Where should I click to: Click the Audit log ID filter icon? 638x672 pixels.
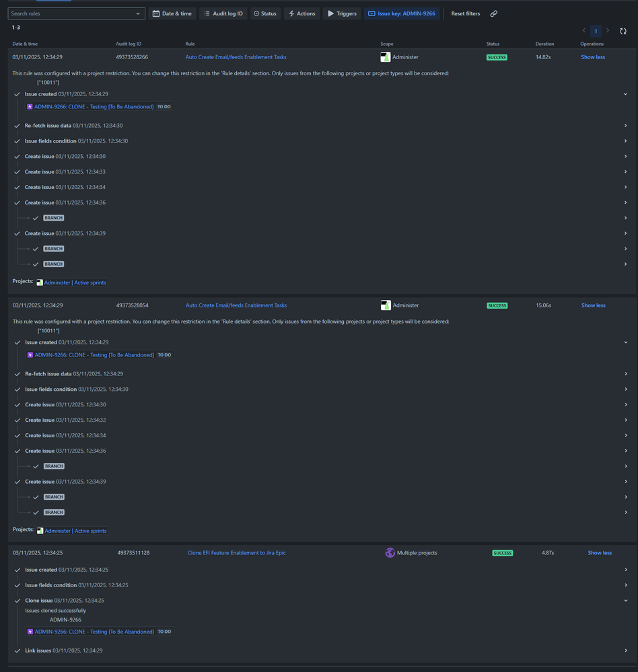(x=207, y=13)
